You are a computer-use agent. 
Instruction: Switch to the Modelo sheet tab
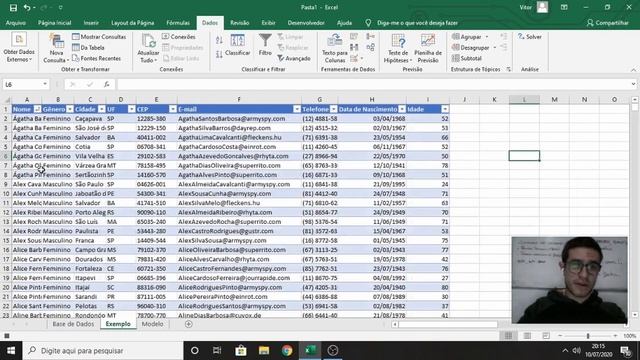click(x=152, y=324)
